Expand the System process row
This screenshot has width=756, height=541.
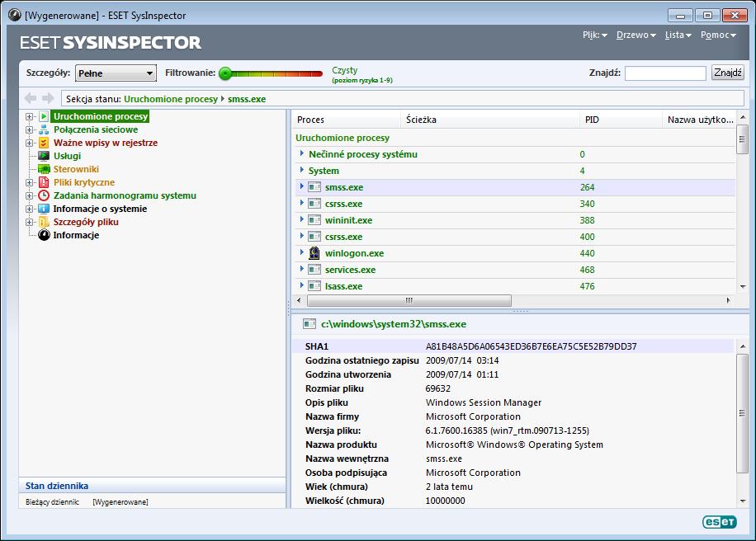point(302,170)
